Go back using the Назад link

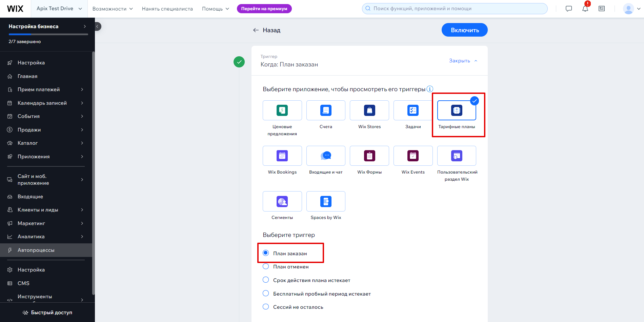pyautogui.click(x=267, y=30)
